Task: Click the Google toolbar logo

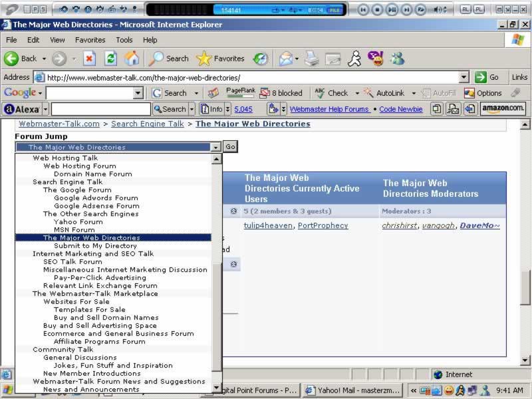Action: (x=20, y=92)
